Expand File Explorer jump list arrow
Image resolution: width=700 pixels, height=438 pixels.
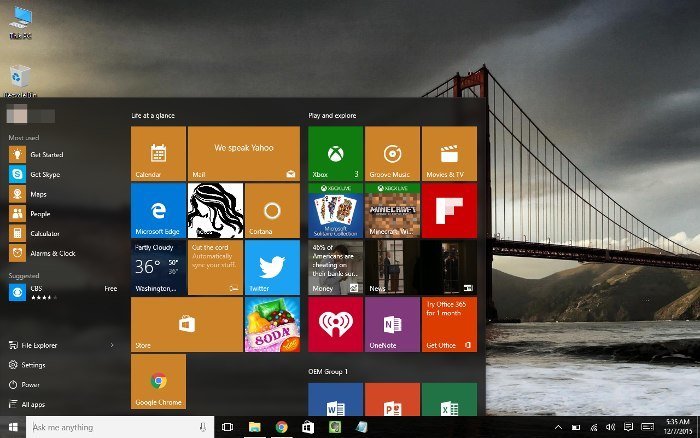(112, 345)
